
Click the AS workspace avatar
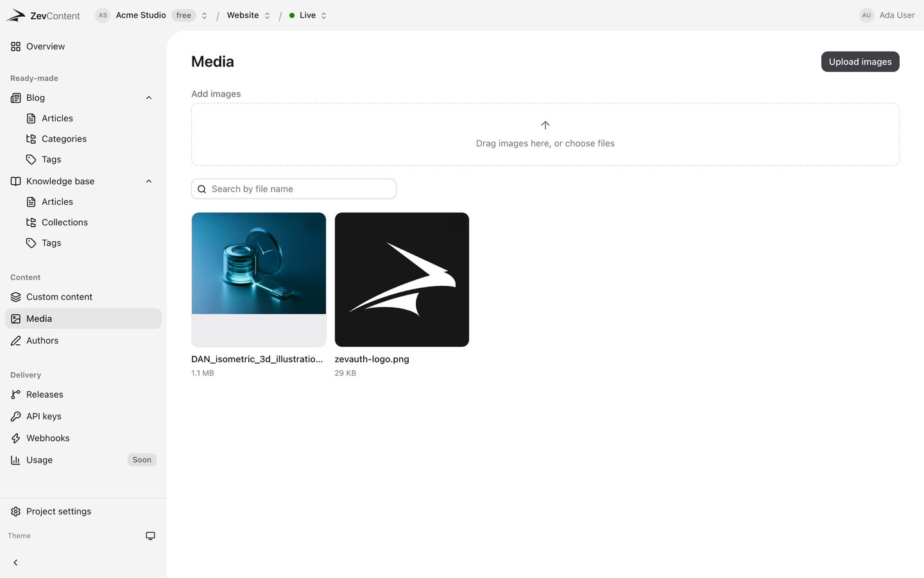[x=103, y=15]
